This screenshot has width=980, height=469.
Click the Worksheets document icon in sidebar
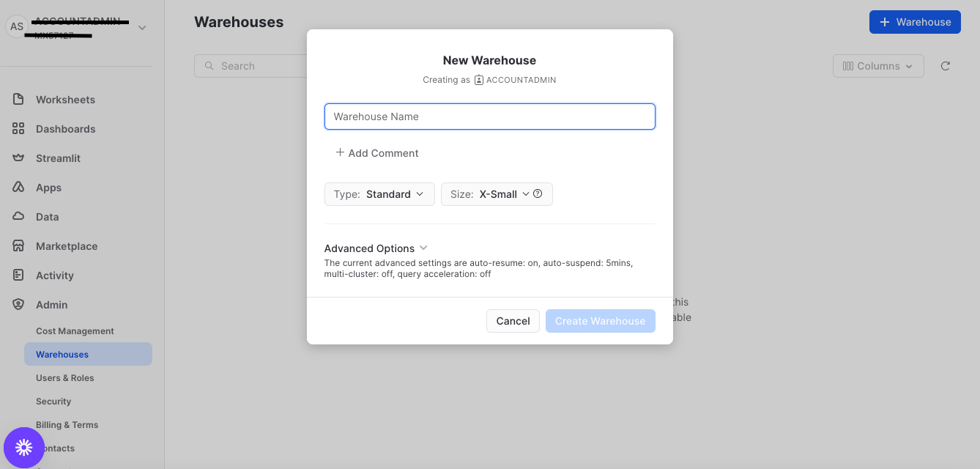(x=18, y=100)
